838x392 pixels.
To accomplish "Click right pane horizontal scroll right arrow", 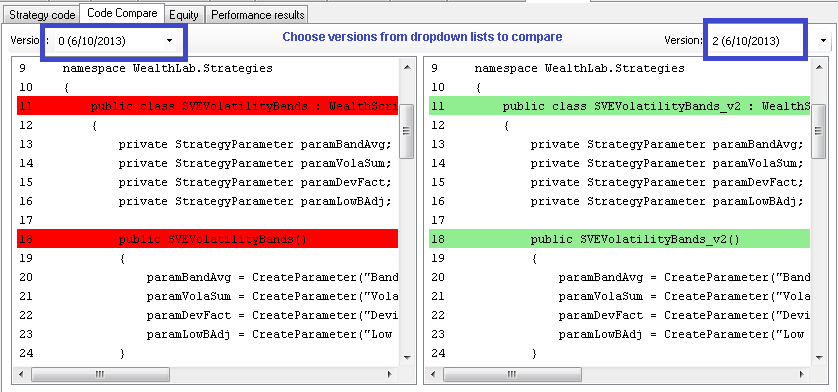I will [x=803, y=374].
